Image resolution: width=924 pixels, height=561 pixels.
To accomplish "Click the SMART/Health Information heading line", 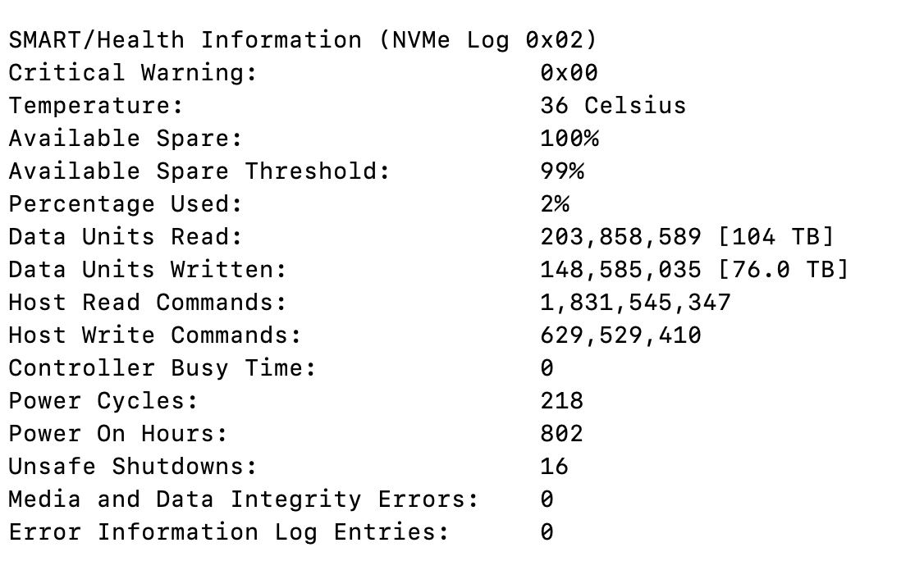I will point(303,40).
